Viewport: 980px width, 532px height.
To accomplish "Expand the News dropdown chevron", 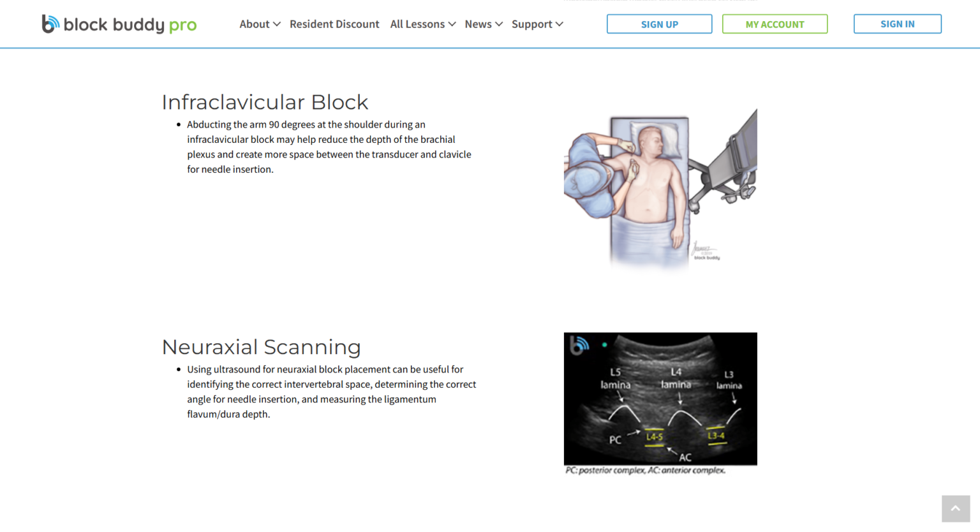I will coord(499,24).
